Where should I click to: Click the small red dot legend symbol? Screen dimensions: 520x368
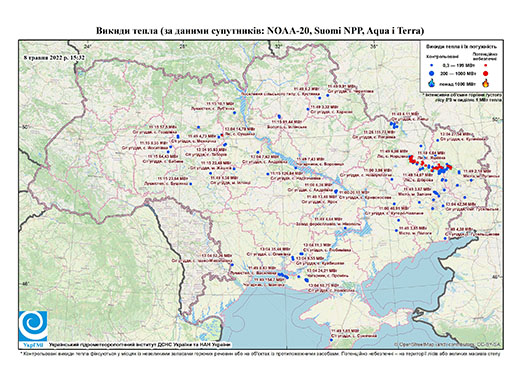pyautogui.click(x=486, y=65)
